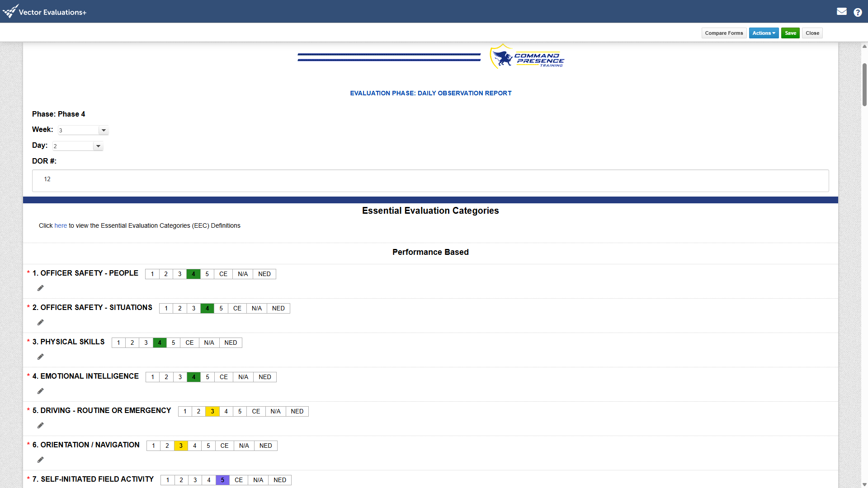Click pencil icon under Officer Safety - People
The width and height of the screenshot is (868, 488).
pyautogui.click(x=40, y=288)
